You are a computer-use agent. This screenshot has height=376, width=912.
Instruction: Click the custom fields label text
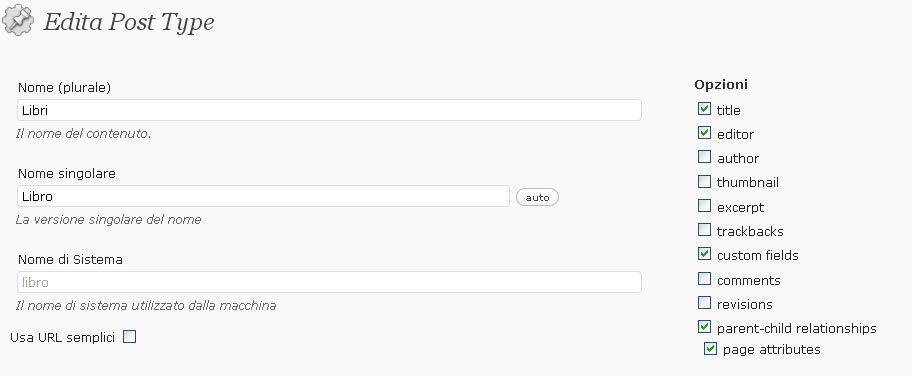757,255
